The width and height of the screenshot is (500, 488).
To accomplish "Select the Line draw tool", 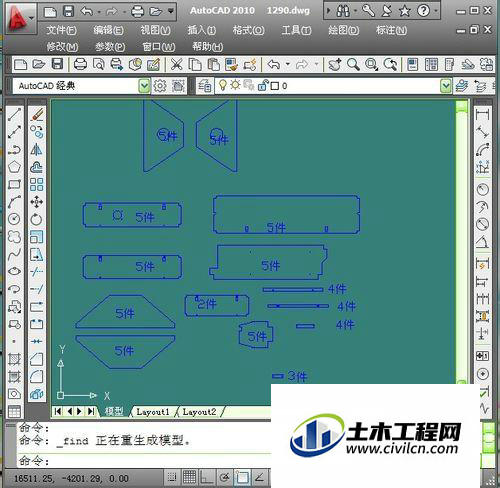I will (14, 114).
